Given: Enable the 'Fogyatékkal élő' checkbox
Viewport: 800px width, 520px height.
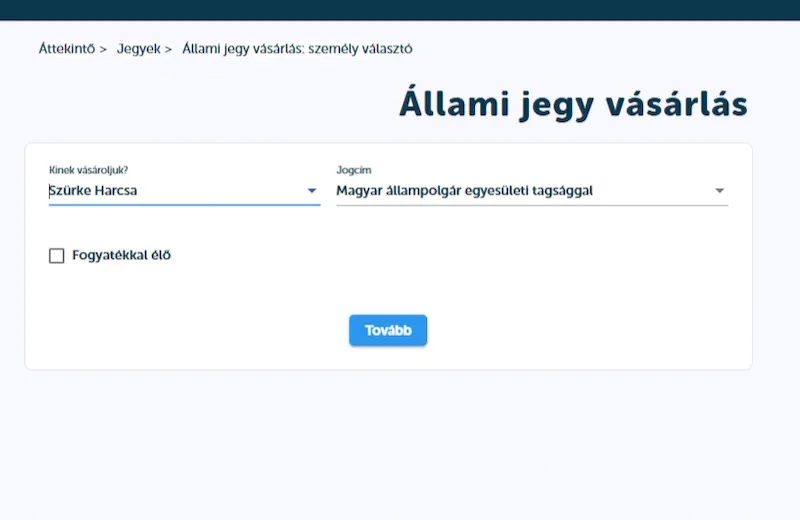Looking at the screenshot, I should click(57, 256).
